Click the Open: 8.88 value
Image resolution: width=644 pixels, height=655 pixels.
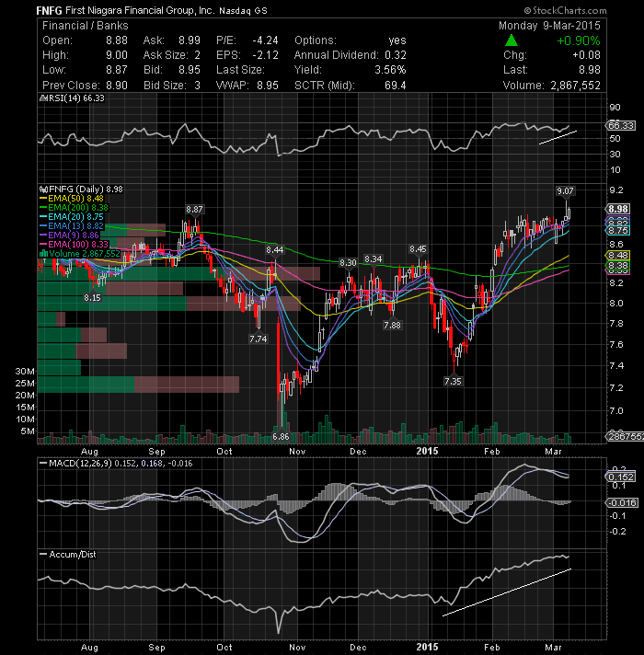pos(117,40)
